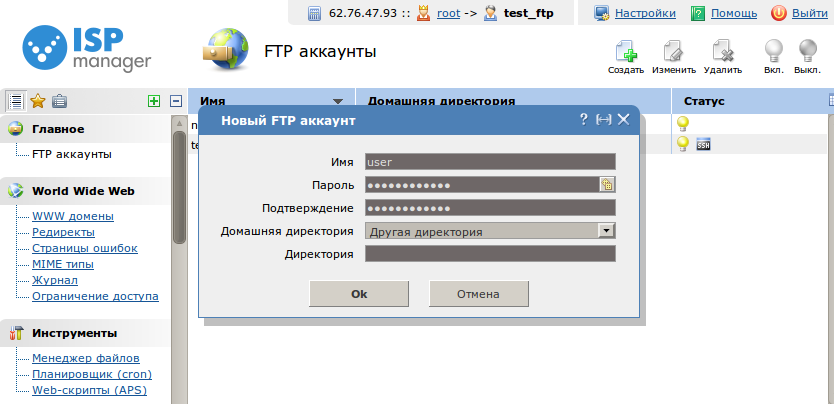834x404 pixels.
Task: Click into the Пароль password field
Action: point(482,184)
